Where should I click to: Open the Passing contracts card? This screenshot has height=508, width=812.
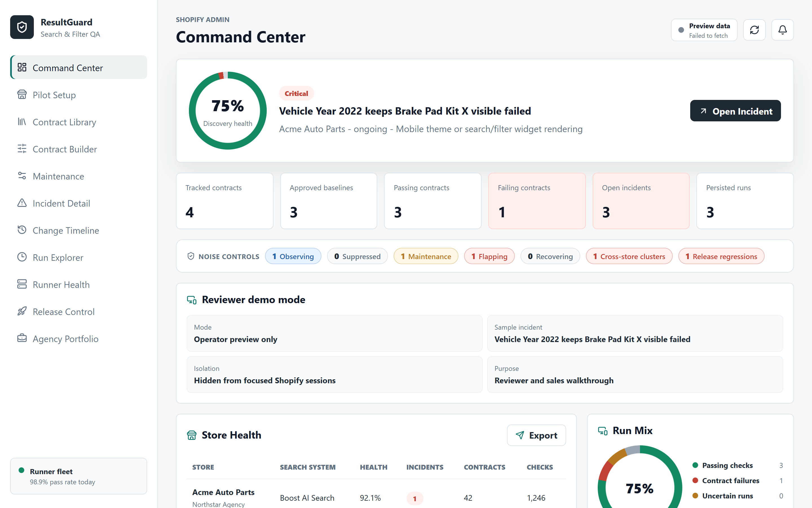point(433,201)
